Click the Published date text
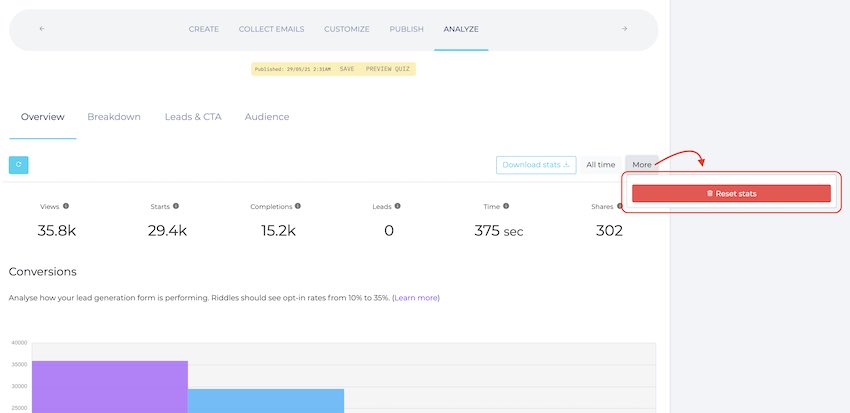This screenshot has width=850, height=413. pos(293,69)
